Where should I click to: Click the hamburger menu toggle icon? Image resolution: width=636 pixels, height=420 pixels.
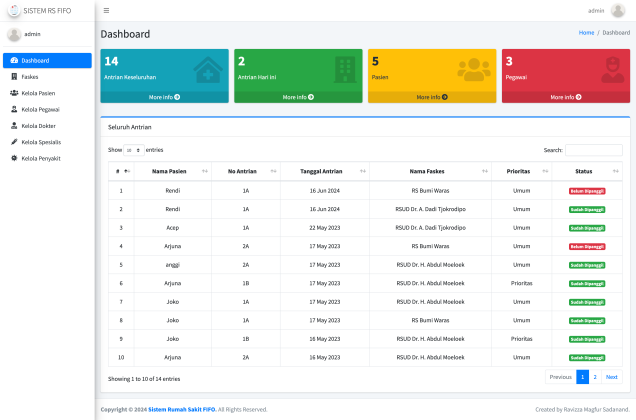click(x=106, y=10)
